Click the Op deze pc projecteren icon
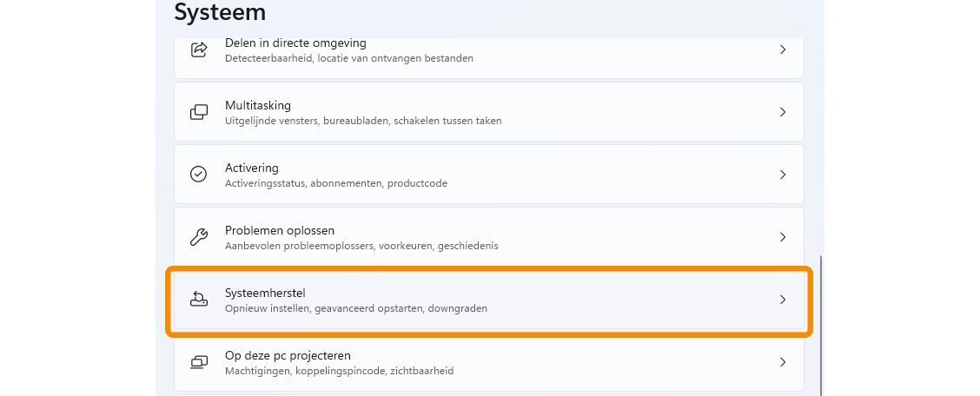This screenshot has height=396, width=980. pyautogui.click(x=199, y=362)
